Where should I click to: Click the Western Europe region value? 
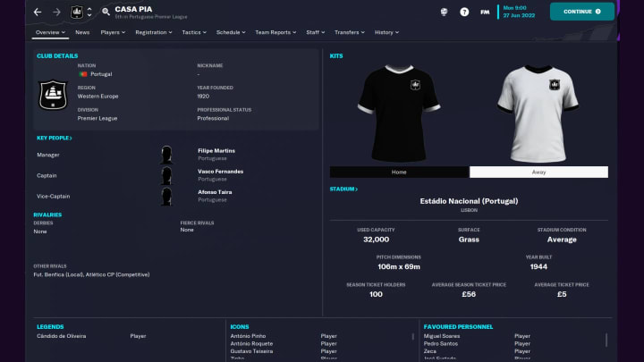(x=97, y=96)
